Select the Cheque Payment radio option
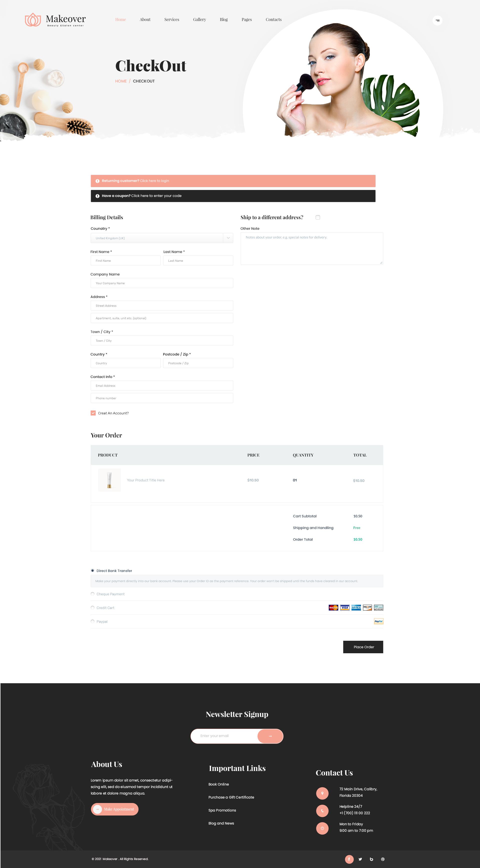Image resolution: width=480 pixels, height=868 pixels. 93,594
